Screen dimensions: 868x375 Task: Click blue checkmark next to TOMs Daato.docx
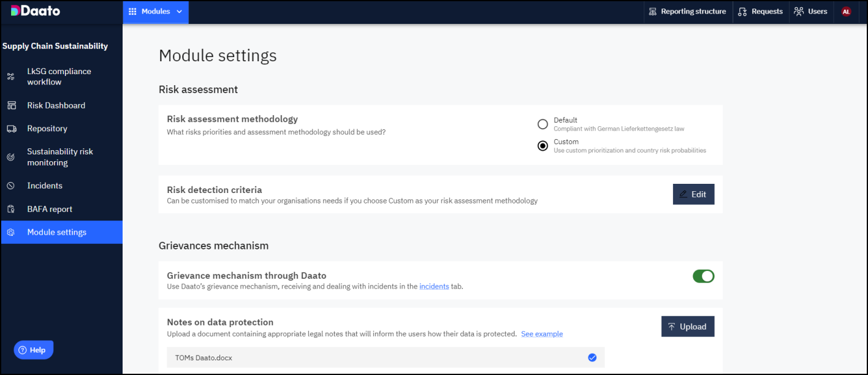pos(592,358)
